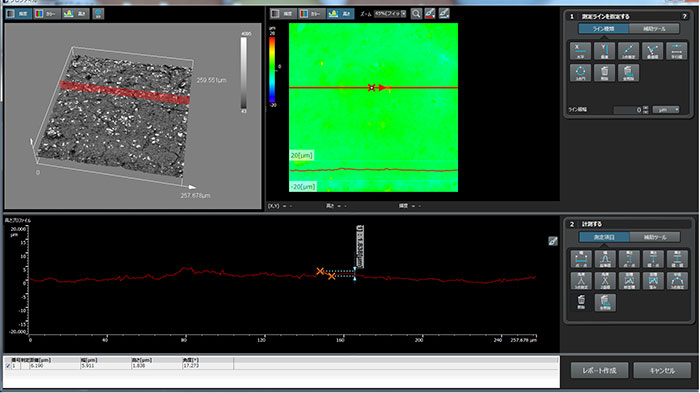Toggle color view in 3D panel
This screenshot has width=700, height=393.
[x=47, y=14]
